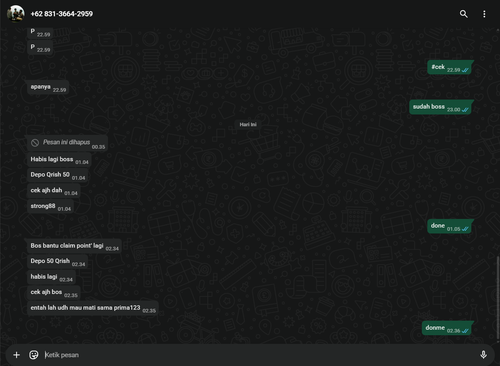Image resolution: width=500 pixels, height=366 pixels.
Task: Click the read-receipt ticks on 'sudah boss'
Action: [x=465, y=110]
